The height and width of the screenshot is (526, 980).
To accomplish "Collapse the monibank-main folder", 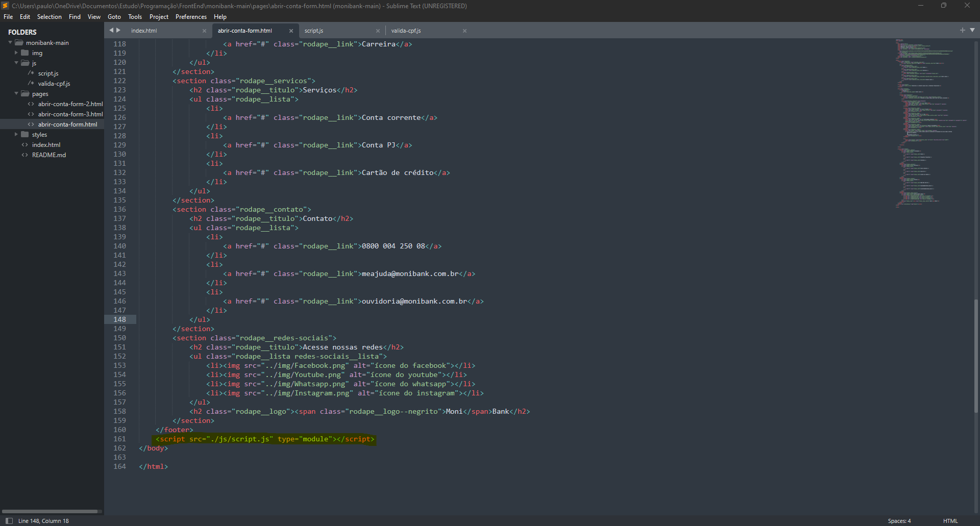I will (x=10, y=42).
